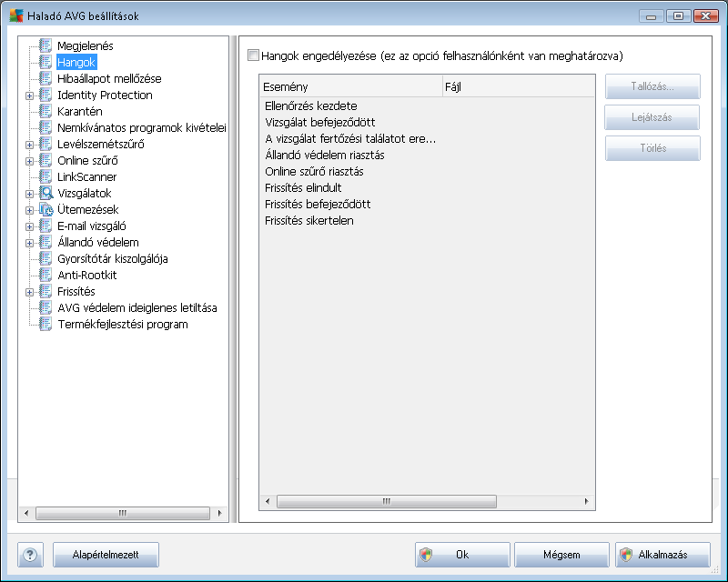
Task: Open Anti-Rootkit settings
Action: [x=86, y=275]
